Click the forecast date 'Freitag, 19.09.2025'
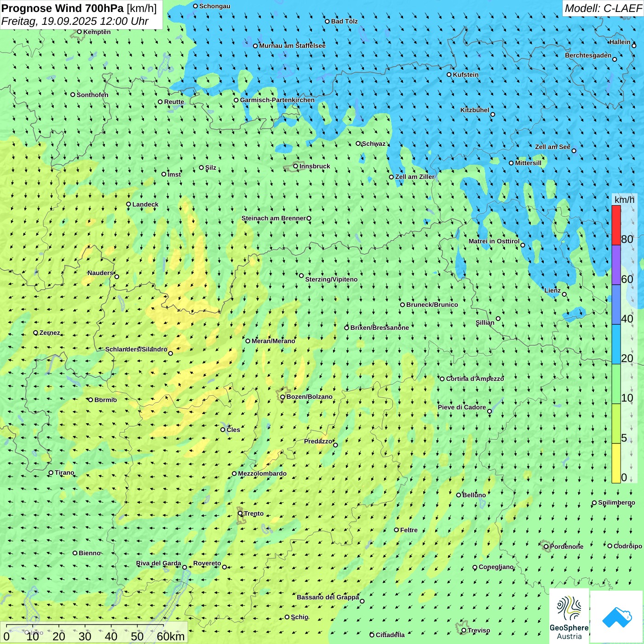 pyautogui.click(x=50, y=21)
